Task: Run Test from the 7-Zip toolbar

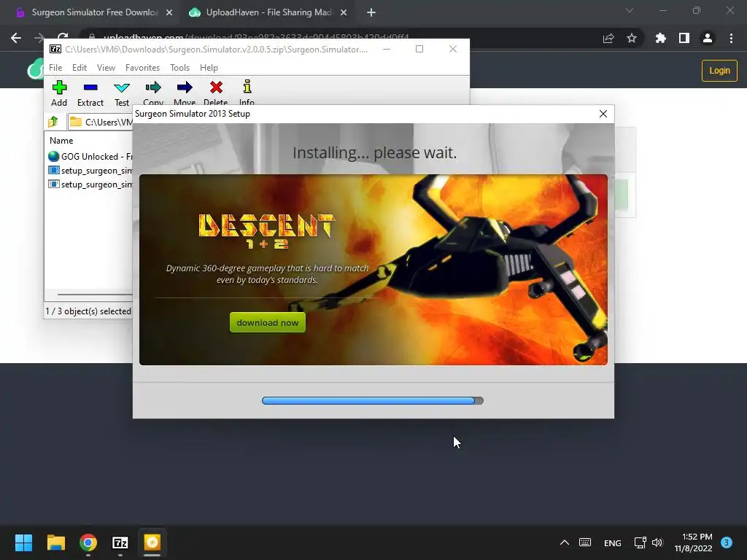Action: pyautogui.click(x=122, y=93)
